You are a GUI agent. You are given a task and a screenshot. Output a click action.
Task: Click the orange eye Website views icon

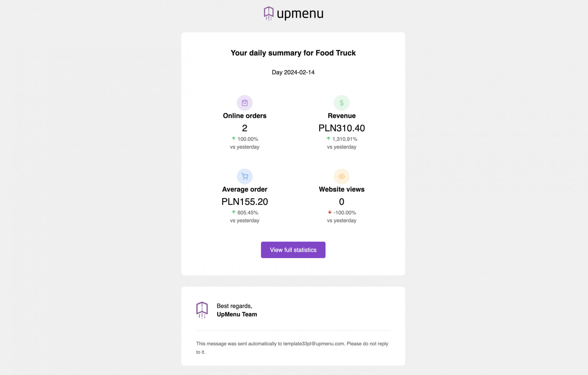[341, 176]
